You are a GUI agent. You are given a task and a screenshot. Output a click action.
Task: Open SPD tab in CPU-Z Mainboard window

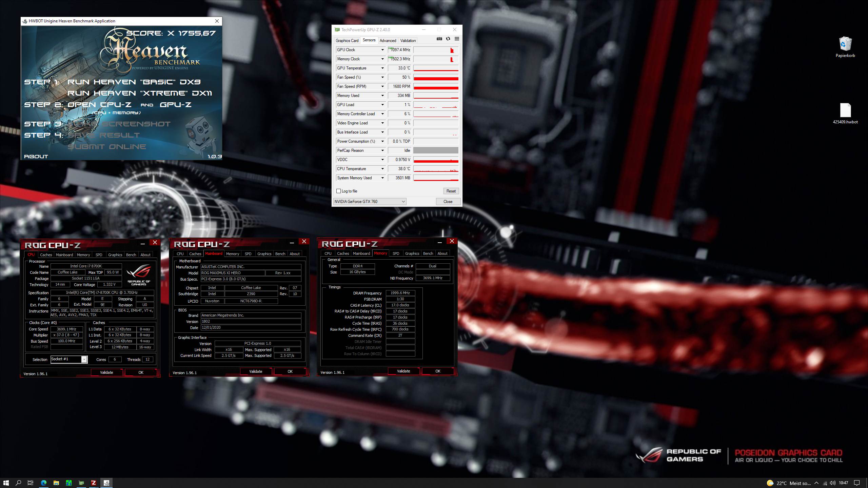coord(248,254)
